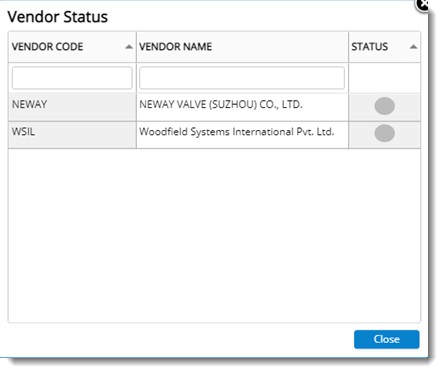Select the WSIL vendor code cell
The height and width of the screenshot is (373, 443).
tap(72, 135)
